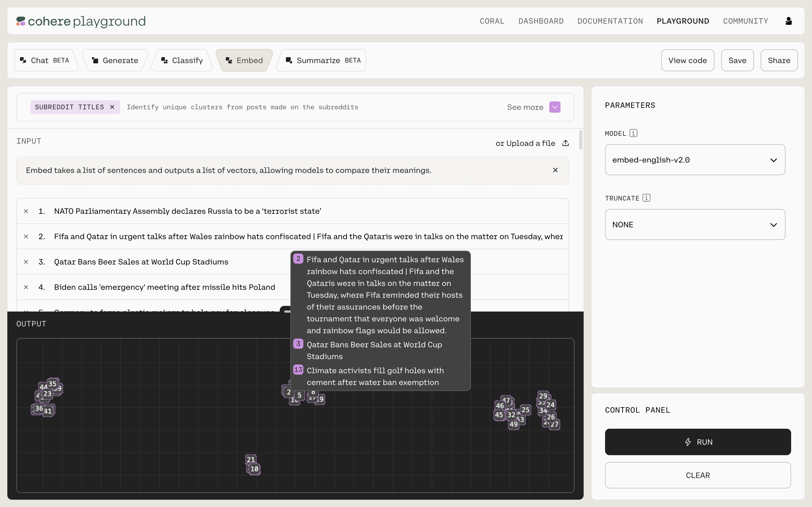Click the Model info icon

click(x=633, y=133)
